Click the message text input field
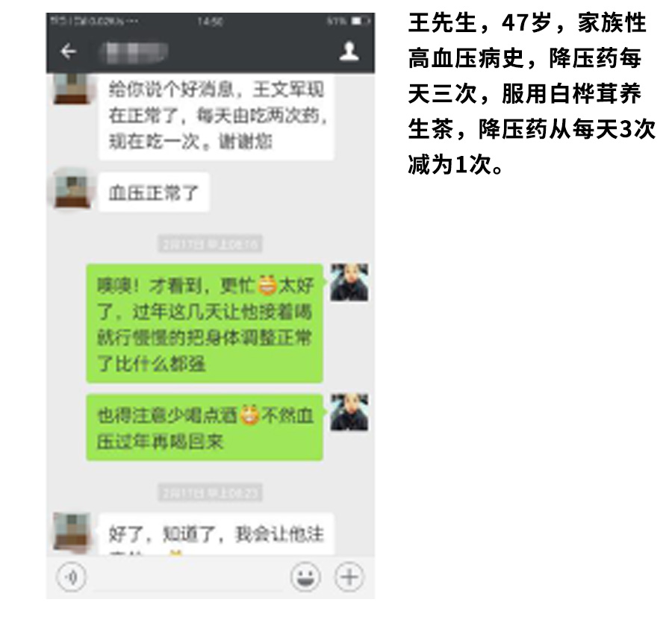The height and width of the screenshot is (623, 672). tap(187, 577)
